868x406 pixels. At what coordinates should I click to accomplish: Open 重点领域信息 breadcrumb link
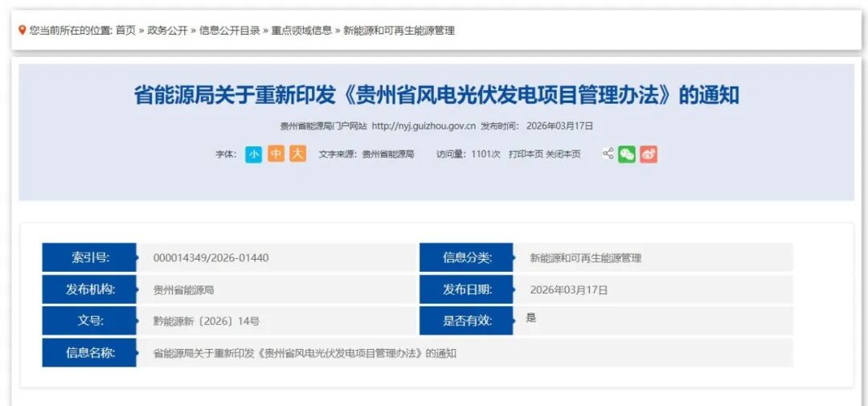click(x=301, y=31)
